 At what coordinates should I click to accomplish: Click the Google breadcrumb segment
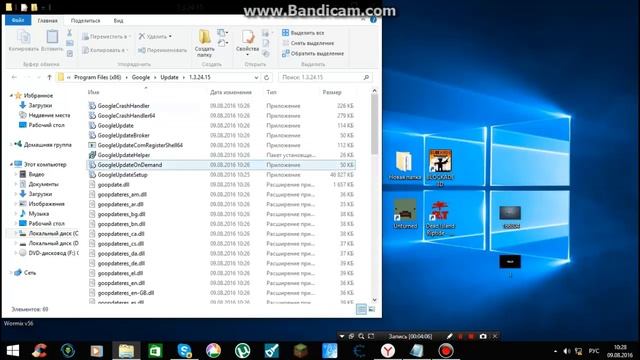click(x=141, y=77)
